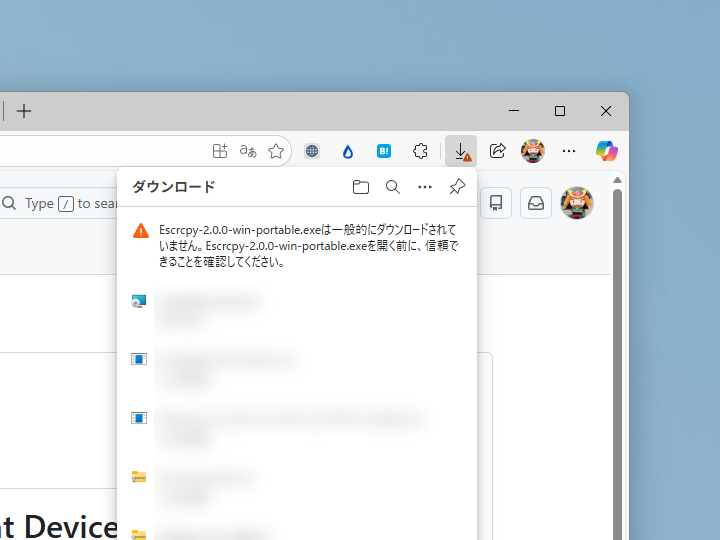
Task: Click the orange warning triangle icon
Action: click(141, 231)
